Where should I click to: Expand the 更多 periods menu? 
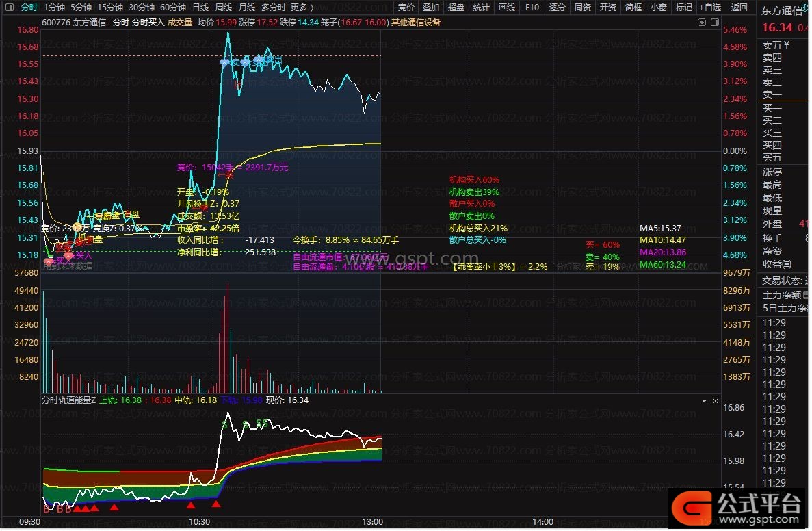(302, 8)
